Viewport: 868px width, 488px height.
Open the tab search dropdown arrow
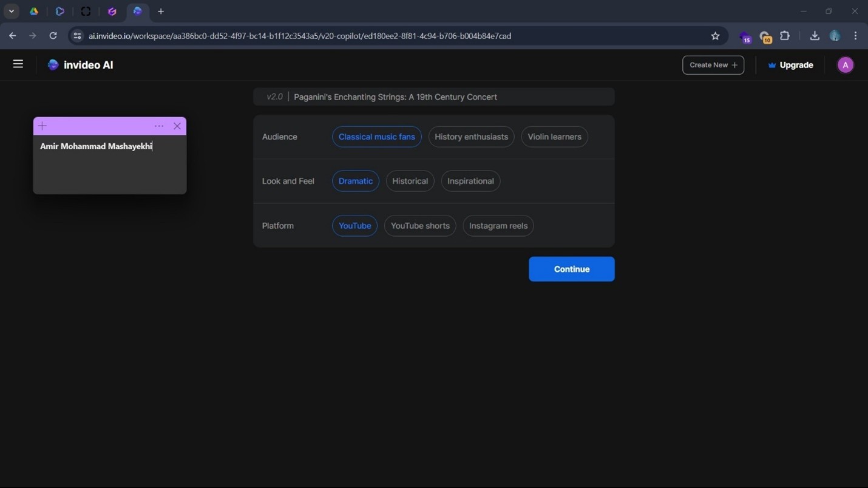[11, 11]
